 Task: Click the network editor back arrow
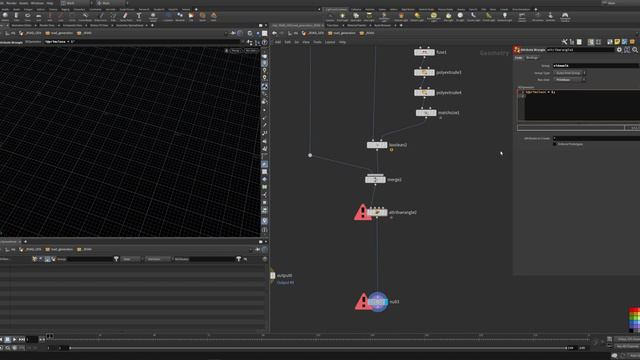point(274,33)
